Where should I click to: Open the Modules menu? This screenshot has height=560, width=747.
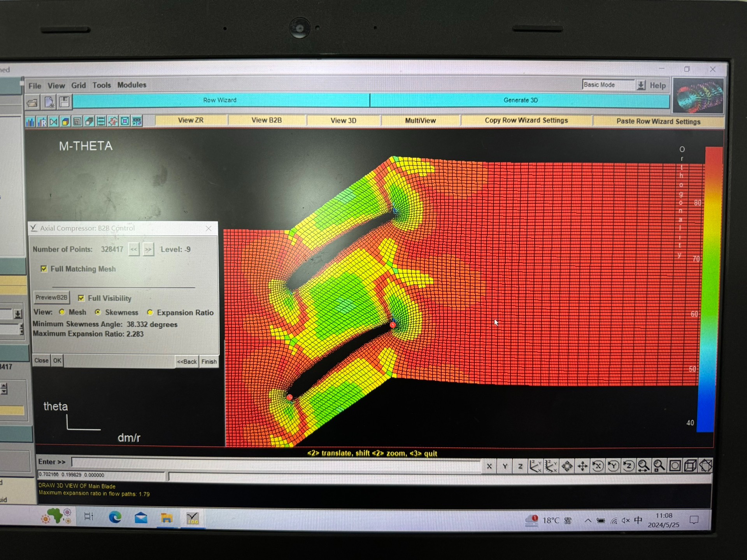point(132,85)
